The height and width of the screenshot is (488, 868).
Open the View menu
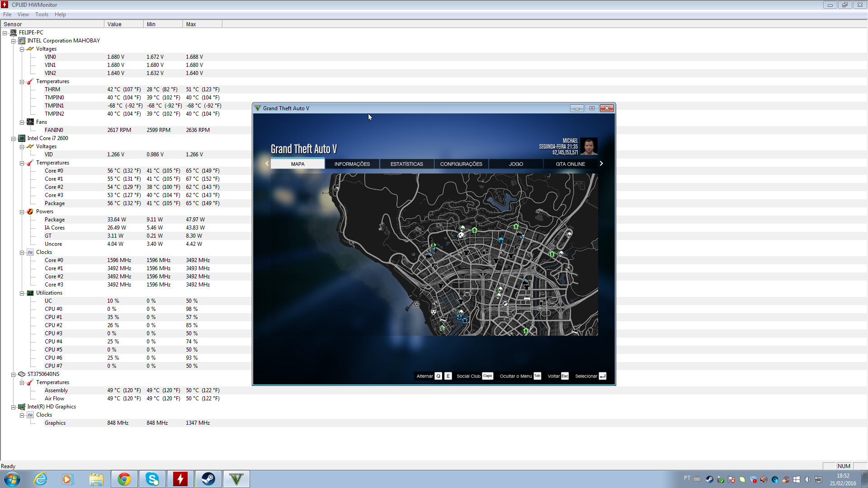(23, 14)
